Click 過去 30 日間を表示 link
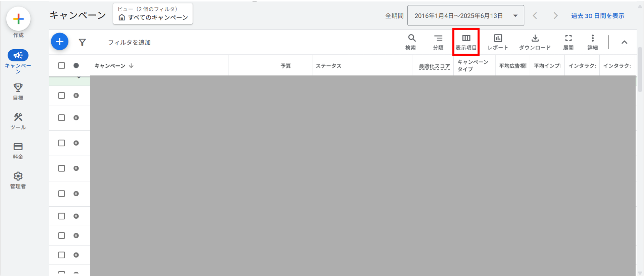The width and height of the screenshot is (644, 276). (x=598, y=16)
